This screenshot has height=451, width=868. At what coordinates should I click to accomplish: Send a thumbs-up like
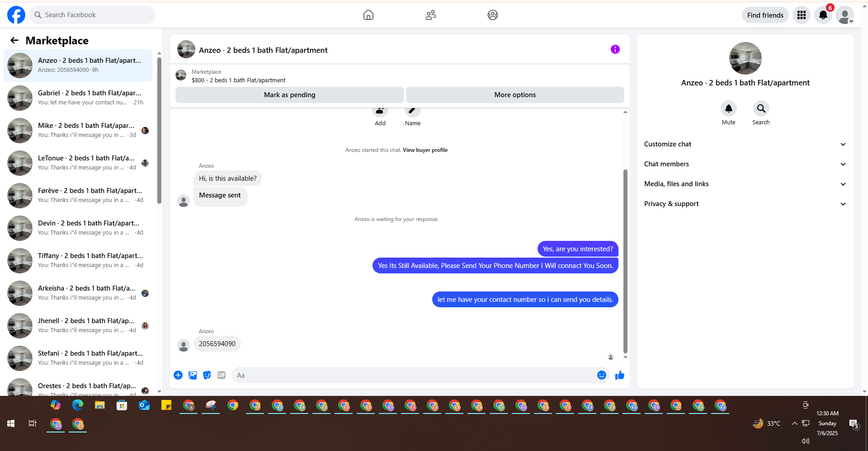click(619, 375)
